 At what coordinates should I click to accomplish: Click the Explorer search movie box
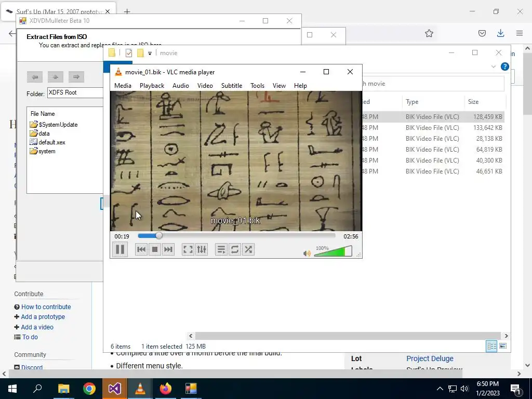coord(433,84)
